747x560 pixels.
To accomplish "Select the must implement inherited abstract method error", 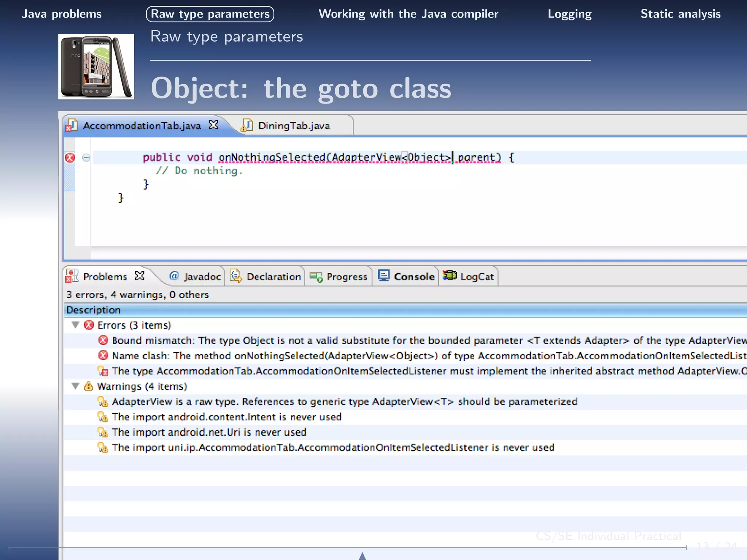I will coord(406,371).
